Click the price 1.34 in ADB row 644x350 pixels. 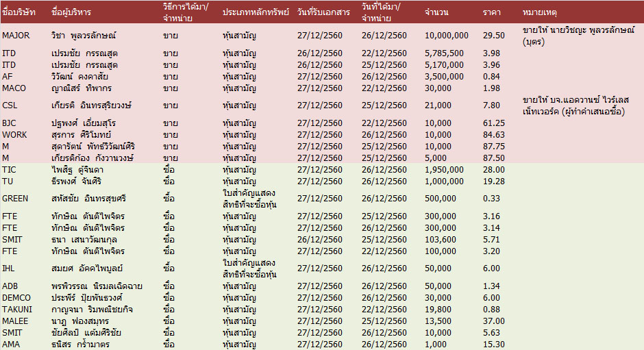[491, 286]
